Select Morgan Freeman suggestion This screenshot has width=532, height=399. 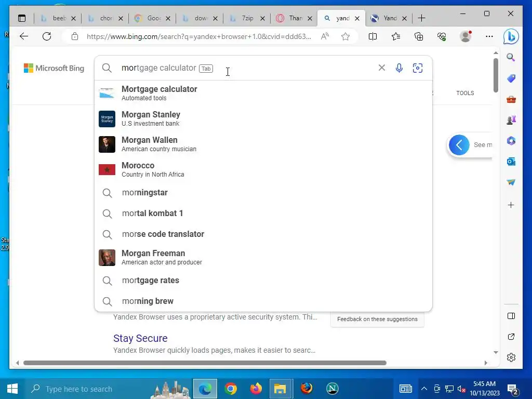click(263, 257)
